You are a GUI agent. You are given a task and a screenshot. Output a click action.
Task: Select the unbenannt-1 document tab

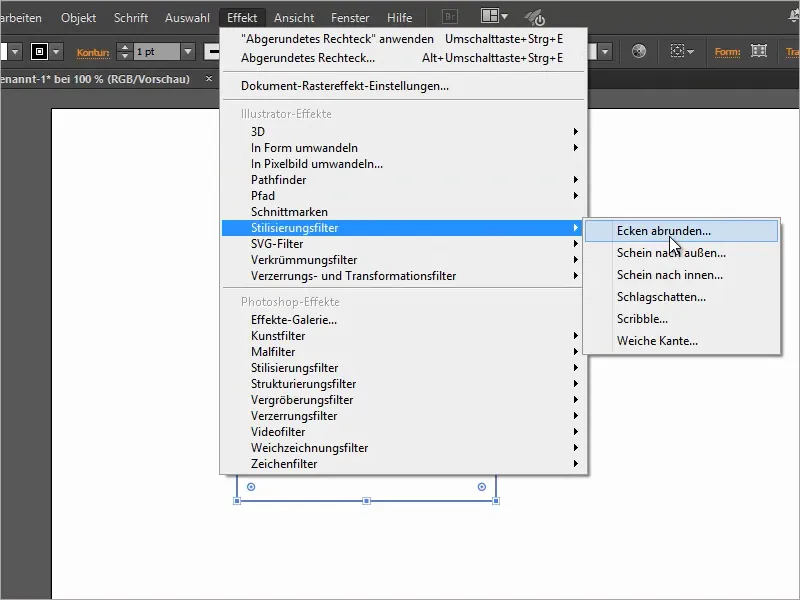tap(95, 79)
